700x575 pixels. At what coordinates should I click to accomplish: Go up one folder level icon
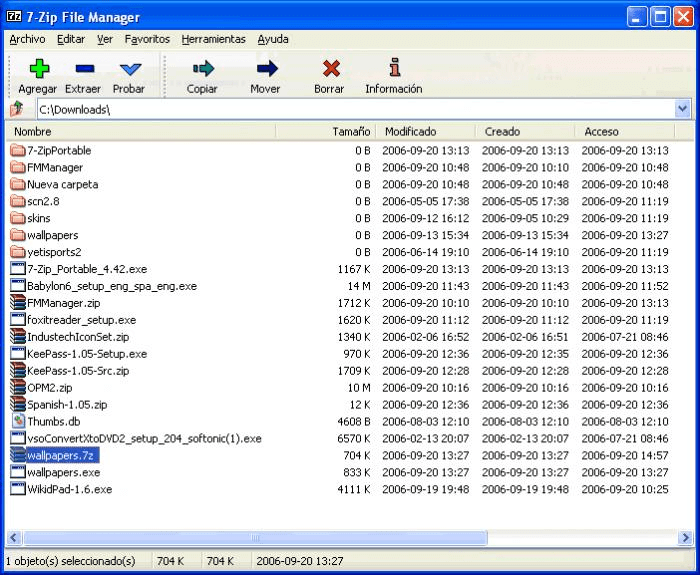16,109
